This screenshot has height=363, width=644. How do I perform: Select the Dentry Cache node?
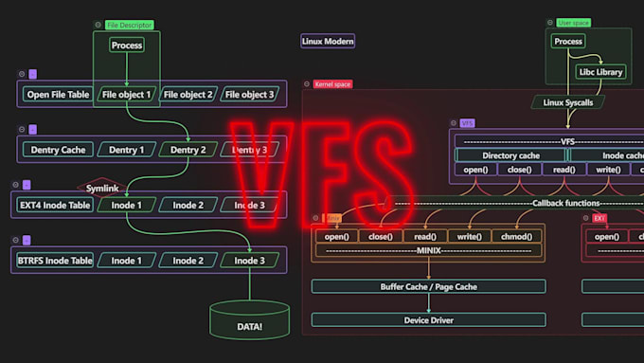58,150
